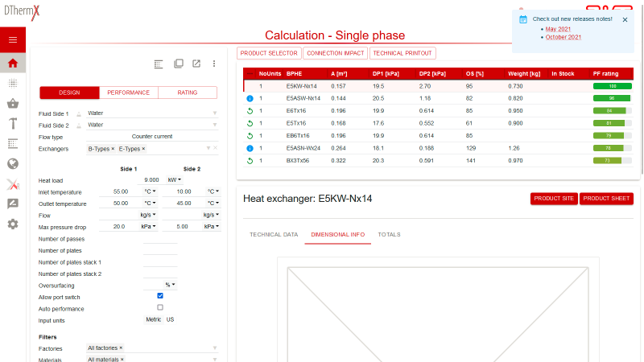
Task: Click Heat load value field
Action: coord(151,179)
